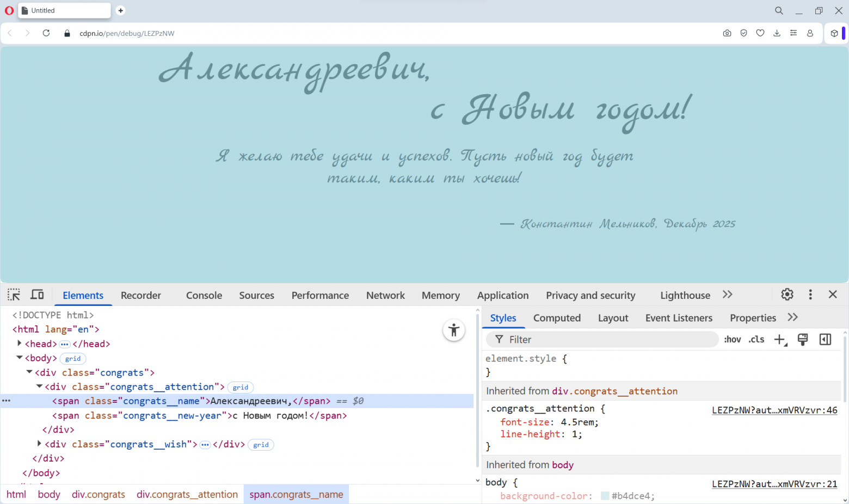The width and height of the screenshot is (849, 504).
Task: Open the Computed styles tab
Action: [x=557, y=318]
